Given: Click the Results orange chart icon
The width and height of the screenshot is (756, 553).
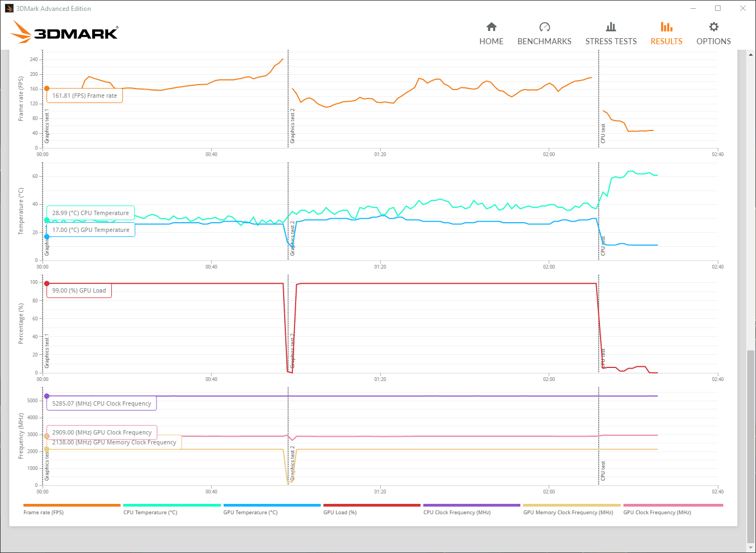Looking at the screenshot, I should 667,27.
